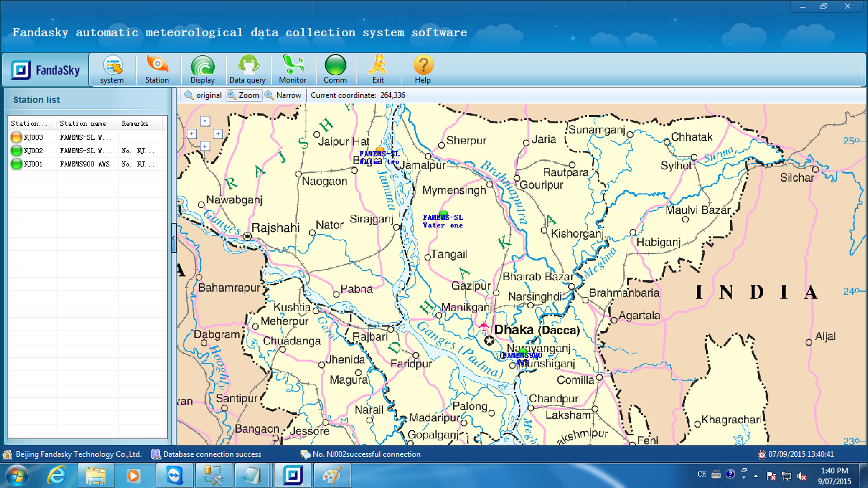Sort by the Station name column header
This screenshot has height=488, width=868.
(x=88, y=123)
